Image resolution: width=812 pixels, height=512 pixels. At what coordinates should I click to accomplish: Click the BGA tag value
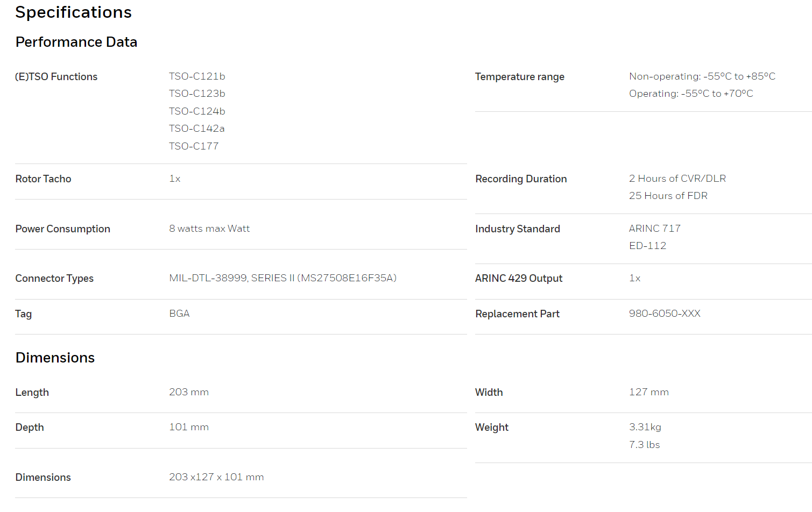[179, 314]
